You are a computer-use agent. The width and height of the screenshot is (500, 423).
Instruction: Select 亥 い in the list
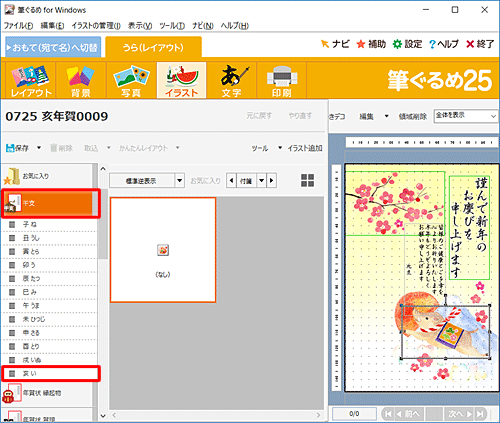[51, 374]
